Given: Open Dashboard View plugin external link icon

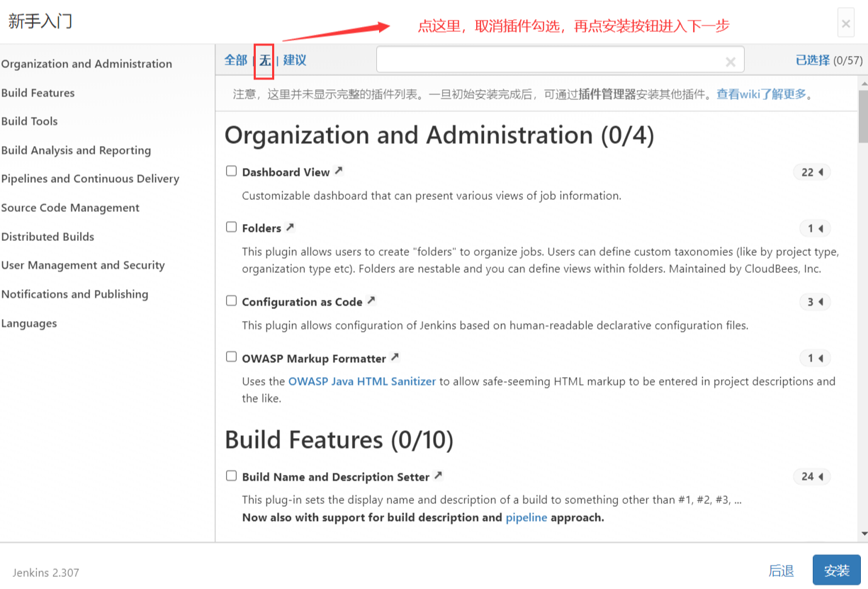Looking at the screenshot, I should pos(339,171).
